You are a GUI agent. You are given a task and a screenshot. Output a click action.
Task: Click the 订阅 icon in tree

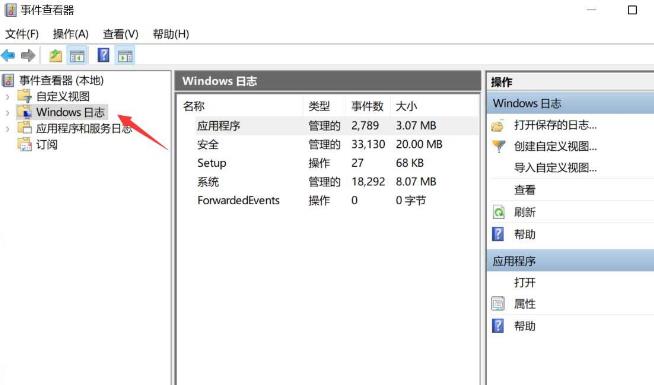tap(24, 144)
